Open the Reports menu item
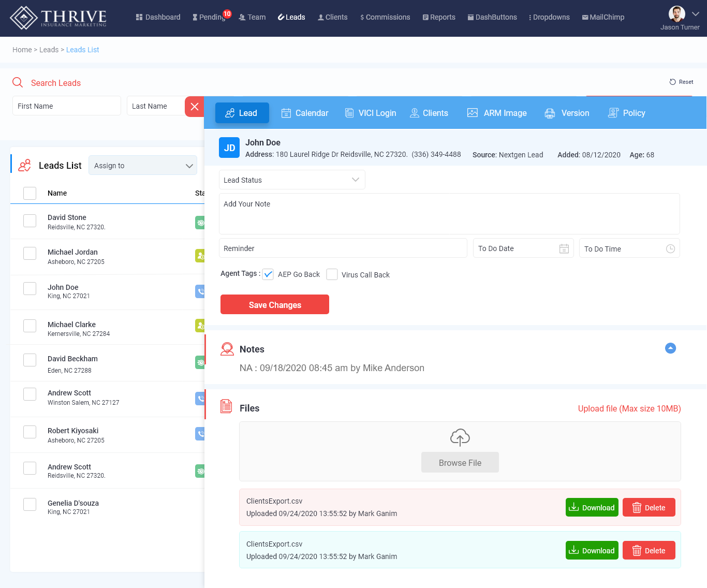Screen dimensions: 707x588 [439, 17]
